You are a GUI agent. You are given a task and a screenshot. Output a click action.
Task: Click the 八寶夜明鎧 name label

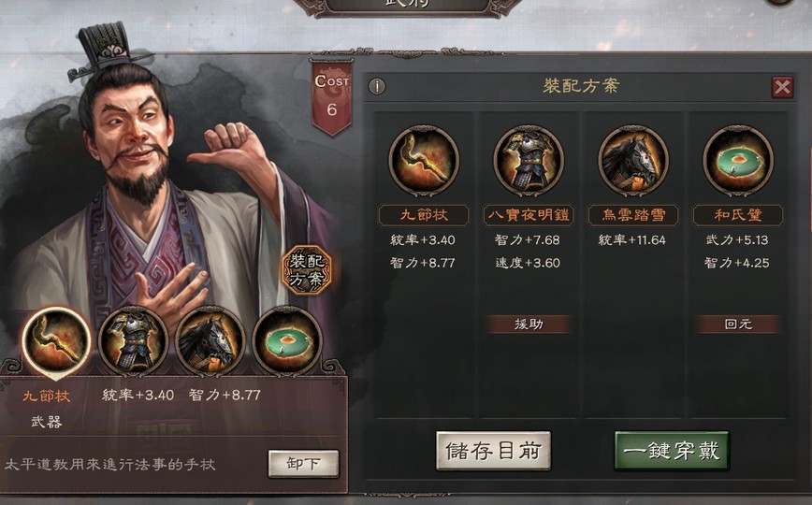point(529,215)
